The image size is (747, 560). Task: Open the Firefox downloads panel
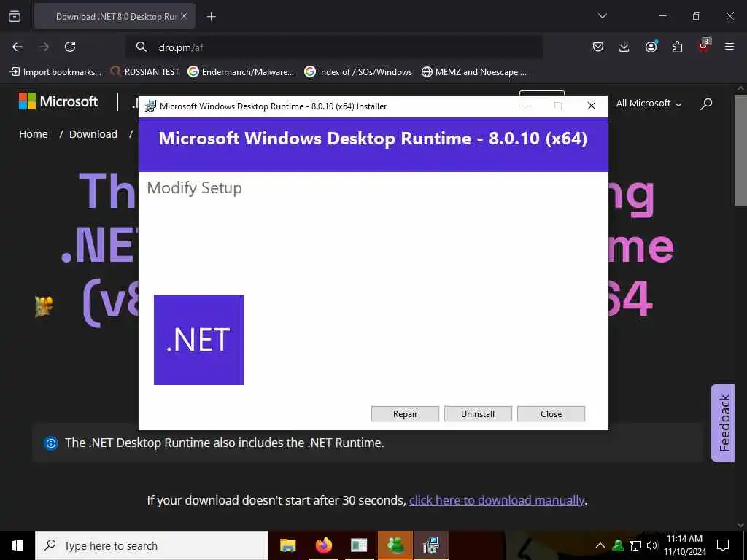624,47
